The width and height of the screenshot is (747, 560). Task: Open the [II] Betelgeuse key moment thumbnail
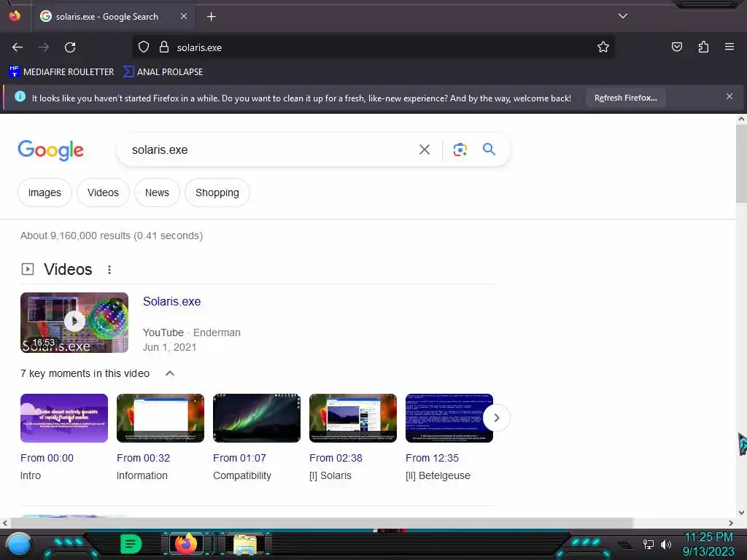click(449, 418)
